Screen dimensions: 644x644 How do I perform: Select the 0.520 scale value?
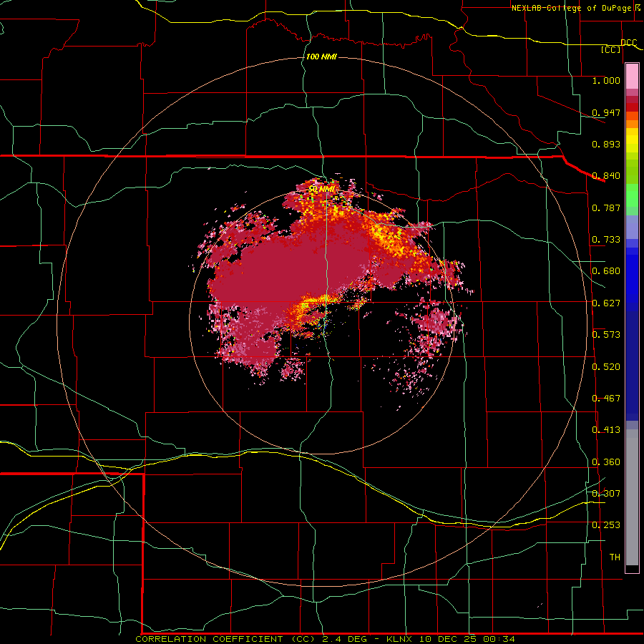click(x=606, y=367)
